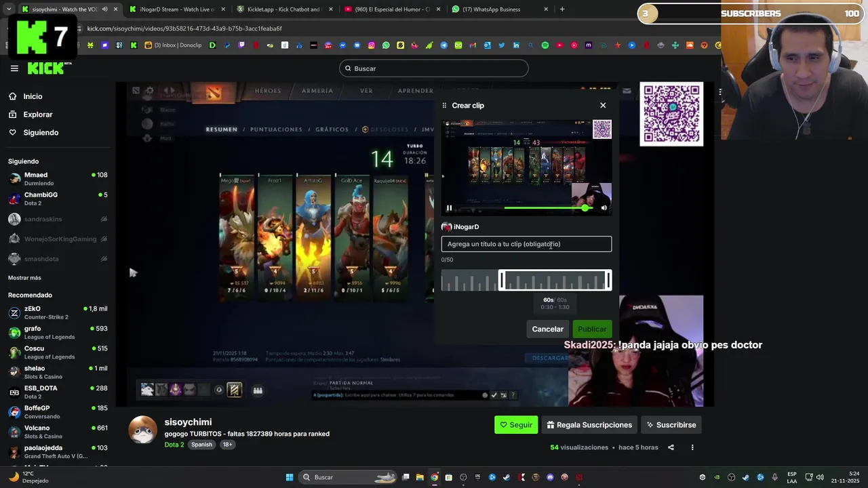This screenshot has width=868, height=488.
Task: Open shelao Slots & Casino channel
Action: coord(58,372)
